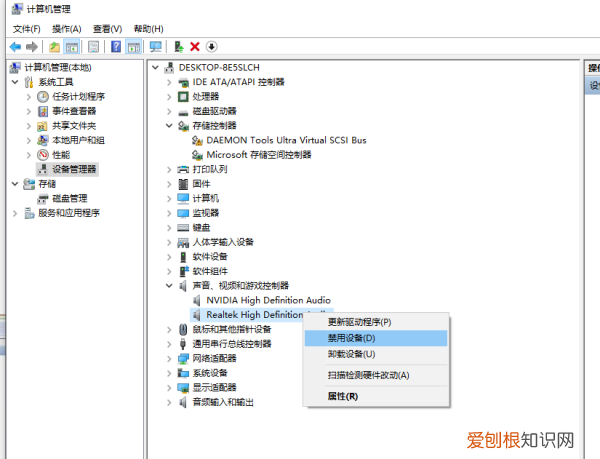
Task: Select Microsoft 存储空间控制器 device
Action: click(259, 155)
